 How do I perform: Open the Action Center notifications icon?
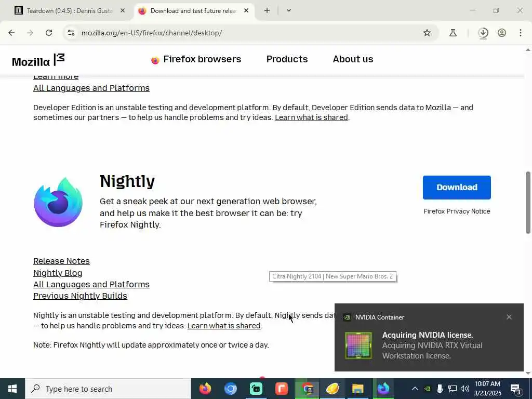pos(516,390)
